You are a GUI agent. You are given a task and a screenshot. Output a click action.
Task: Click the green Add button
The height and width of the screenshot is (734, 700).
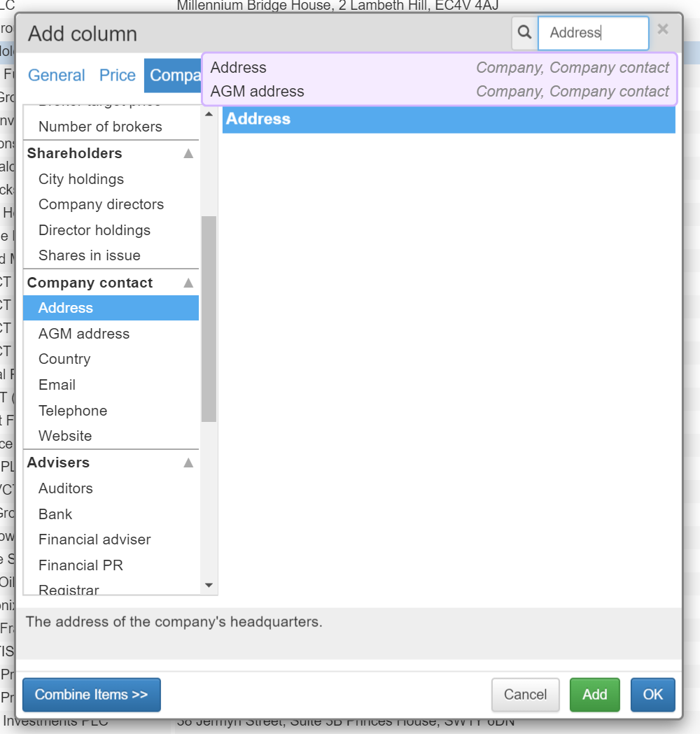594,695
